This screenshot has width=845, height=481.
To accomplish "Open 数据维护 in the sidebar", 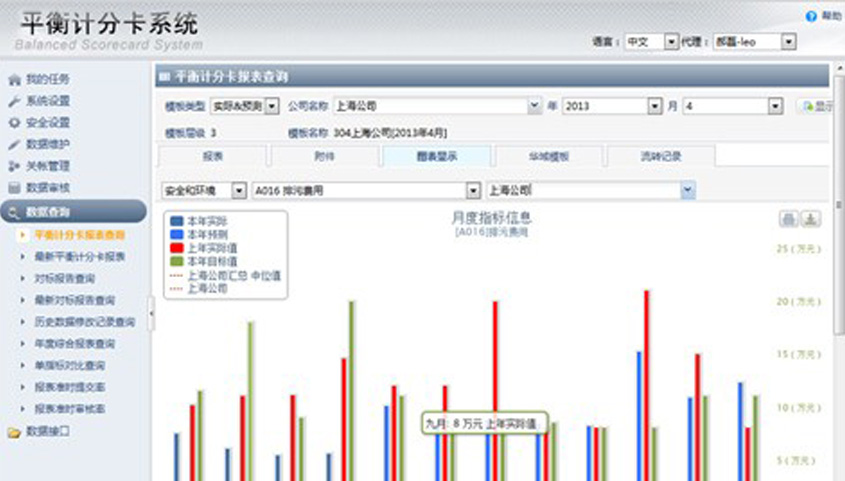I will (47, 145).
